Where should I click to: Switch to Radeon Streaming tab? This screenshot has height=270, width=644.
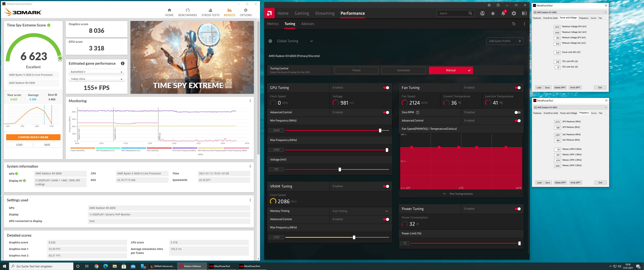[324, 13]
